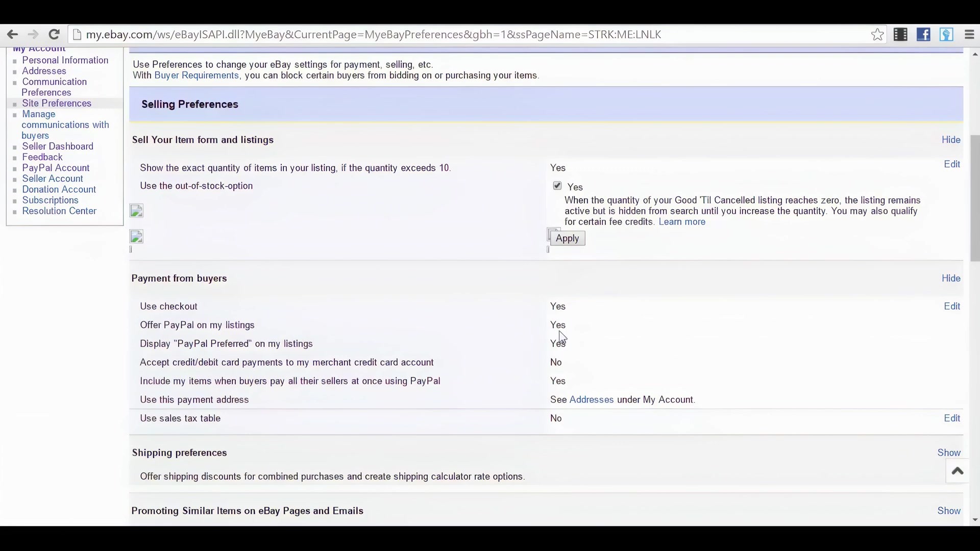
Task: Click the page vertical scrollbar thumb
Action: (975, 199)
